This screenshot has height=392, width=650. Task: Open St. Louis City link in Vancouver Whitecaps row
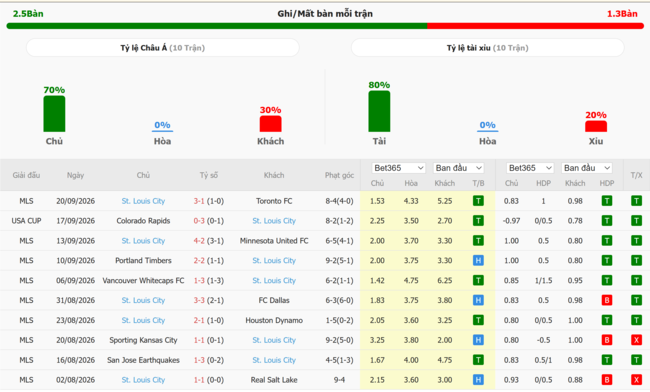274,281
